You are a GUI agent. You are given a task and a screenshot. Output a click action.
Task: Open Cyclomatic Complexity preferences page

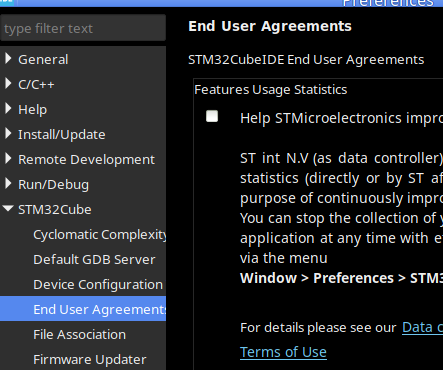100,235
